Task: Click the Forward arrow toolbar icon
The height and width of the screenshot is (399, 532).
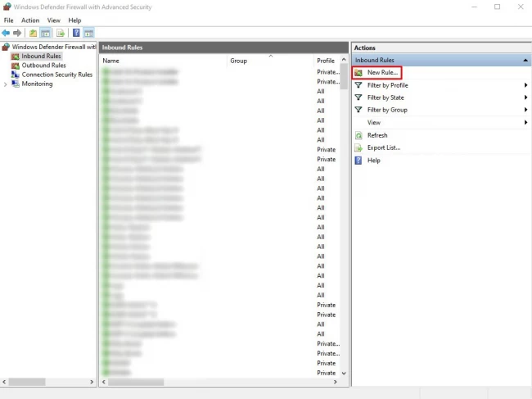Action: pos(17,33)
